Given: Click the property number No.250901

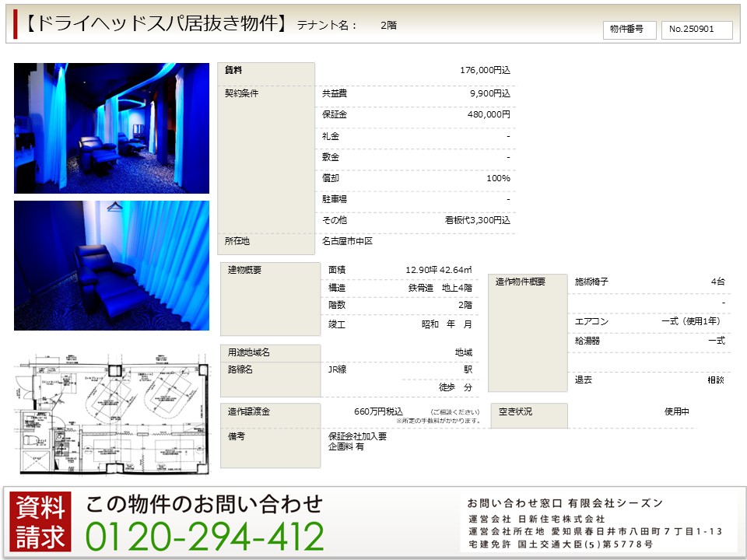Looking at the screenshot, I should click(x=696, y=30).
